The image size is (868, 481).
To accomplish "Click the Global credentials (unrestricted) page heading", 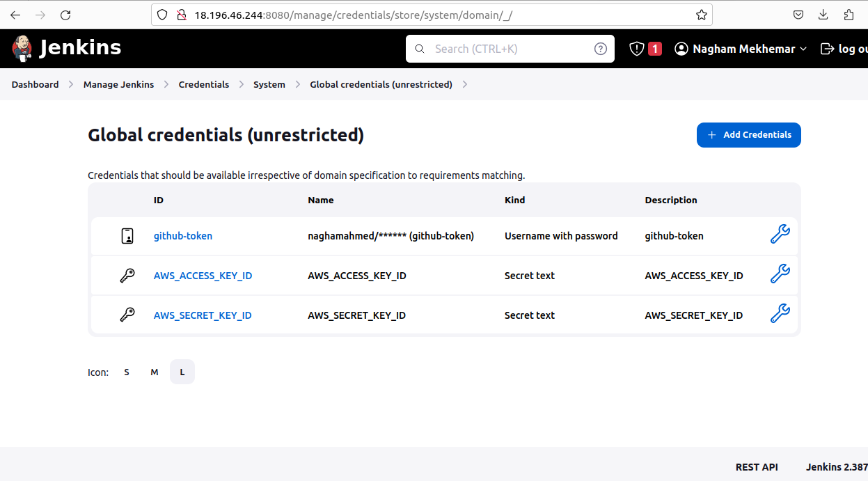I will tap(226, 135).
